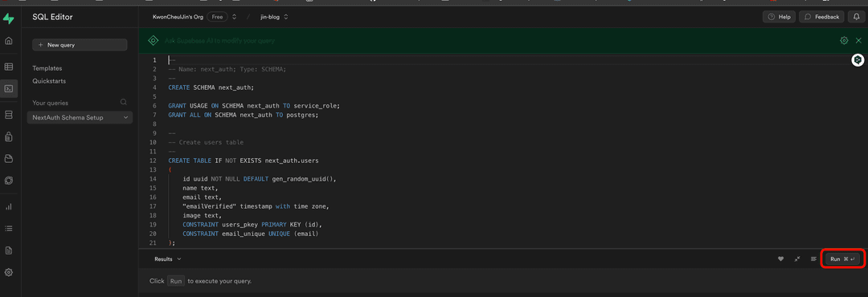Open the Logs list icon
The width and height of the screenshot is (868, 297).
pos(8,228)
